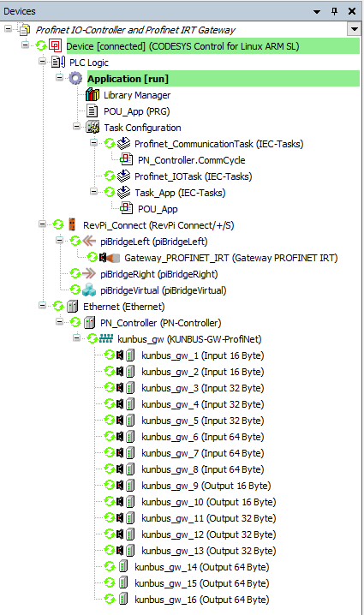Click the piBridgeVirtual cubes icon
The width and height of the screenshot is (364, 615).
(89, 290)
